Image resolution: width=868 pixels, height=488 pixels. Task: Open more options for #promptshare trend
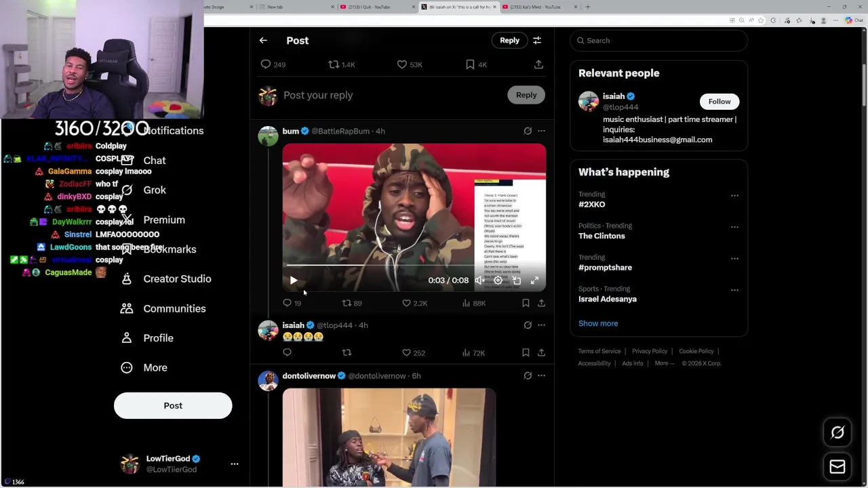[x=734, y=258]
